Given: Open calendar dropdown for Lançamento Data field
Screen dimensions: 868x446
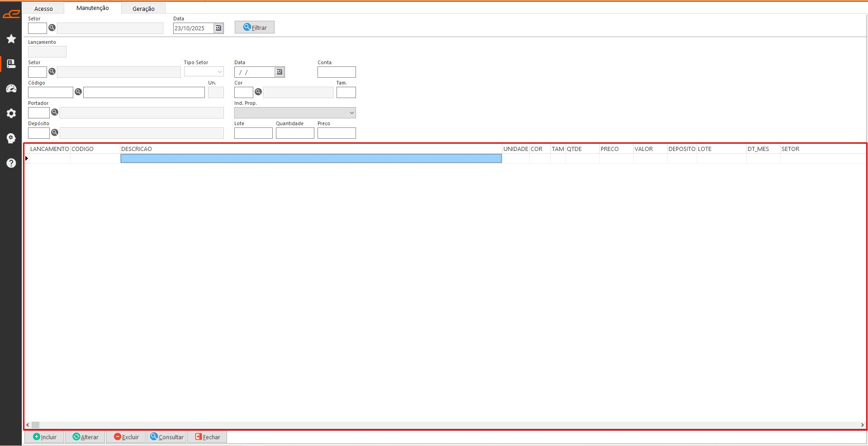Looking at the screenshot, I should 280,72.
